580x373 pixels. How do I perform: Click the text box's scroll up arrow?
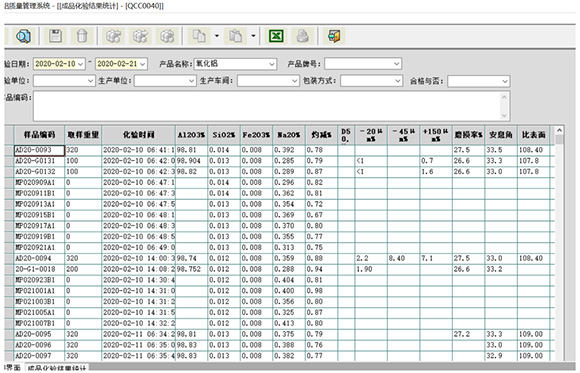[504, 97]
